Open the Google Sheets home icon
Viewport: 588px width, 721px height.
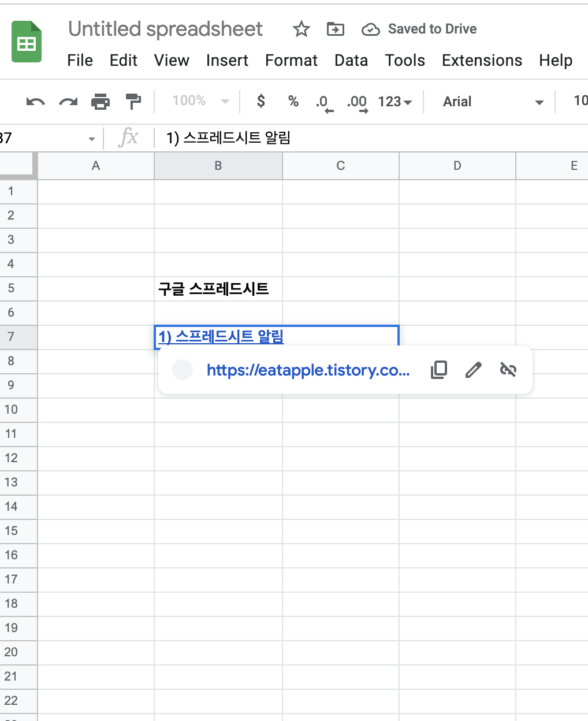[27, 42]
